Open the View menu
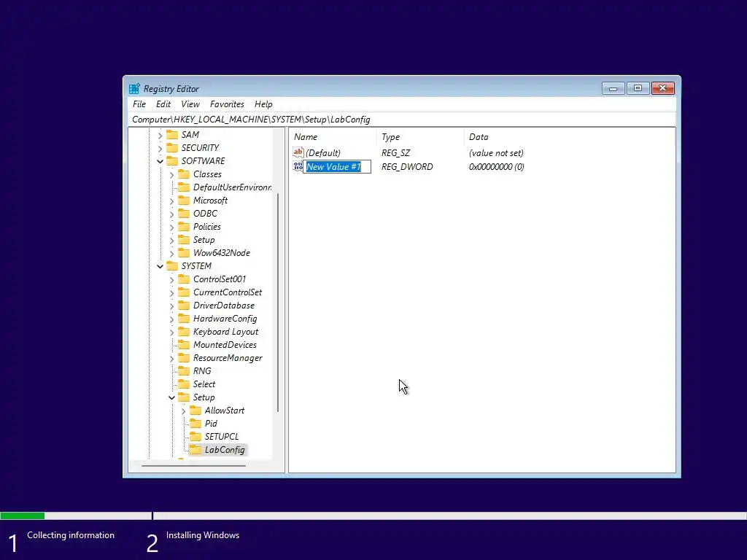The image size is (747, 560). (x=190, y=104)
